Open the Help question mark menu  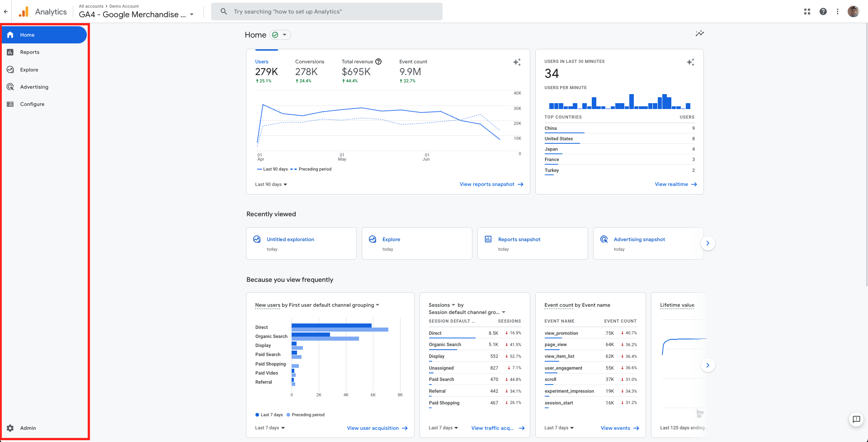point(823,12)
